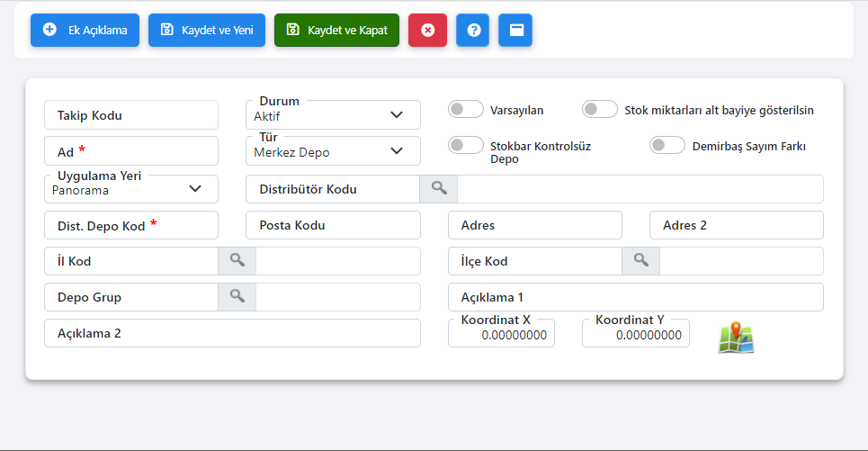This screenshot has width=868, height=451.
Task: Search Distribütör Kodu with magnifier icon
Action: (x=438, y=189)
